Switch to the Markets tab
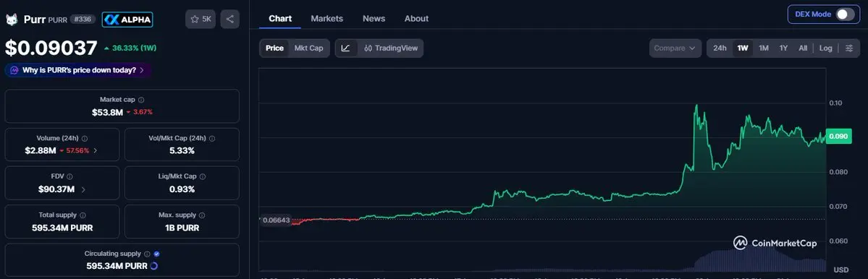868x279 pixels. point(326,19)
